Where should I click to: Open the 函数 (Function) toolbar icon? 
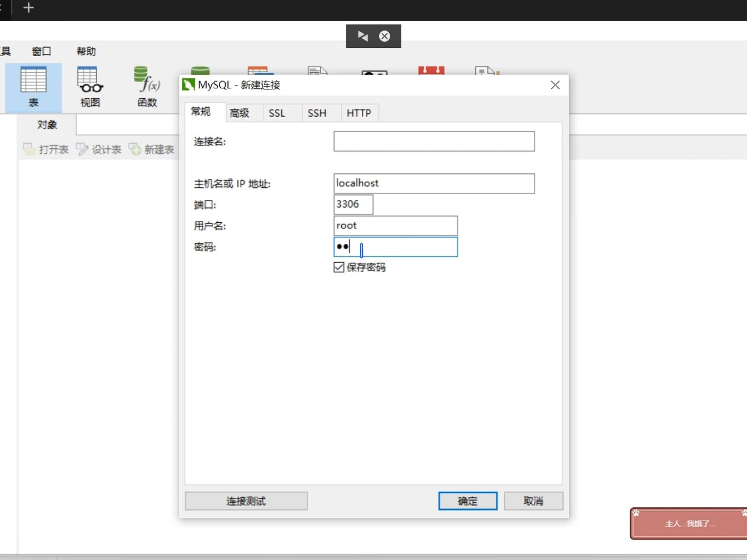pyautogui.click(x=147, y=87)
